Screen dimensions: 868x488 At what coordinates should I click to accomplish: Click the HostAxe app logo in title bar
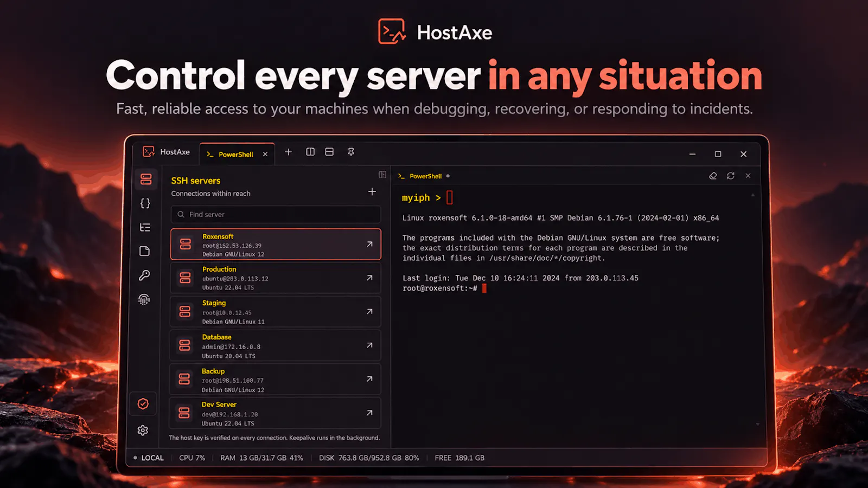coord(149,152)
